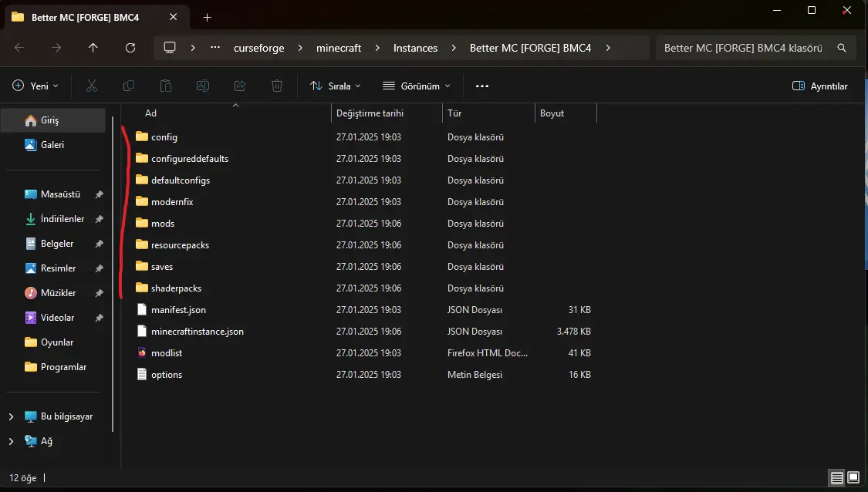Click the This PC monitor icon in address bar
Viewport: 868px width, 492px height.
(170, 48)
